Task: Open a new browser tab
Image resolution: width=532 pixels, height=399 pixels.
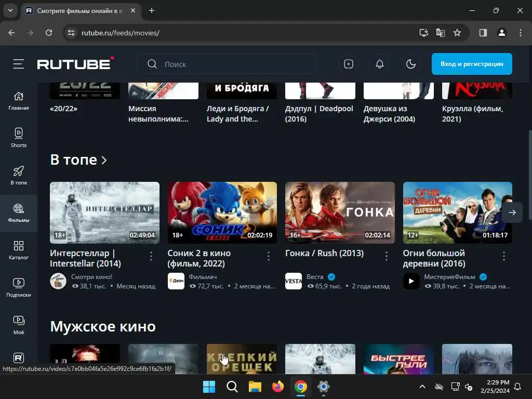Action: 152,10
